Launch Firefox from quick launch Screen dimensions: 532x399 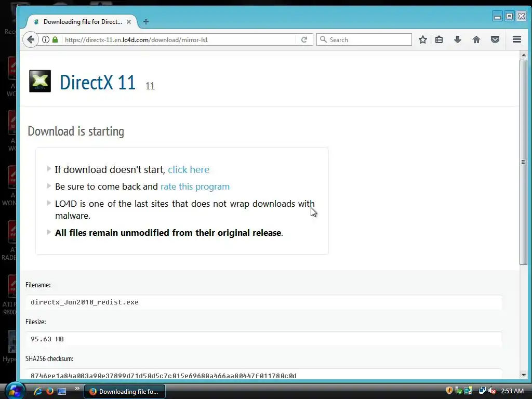click(x=49, y=391)
